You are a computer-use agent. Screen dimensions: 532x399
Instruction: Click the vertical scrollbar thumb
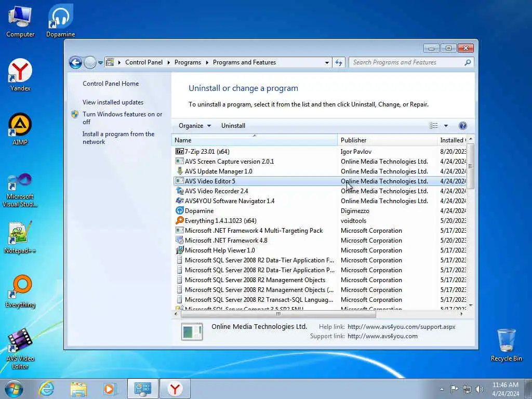[470, 166]
